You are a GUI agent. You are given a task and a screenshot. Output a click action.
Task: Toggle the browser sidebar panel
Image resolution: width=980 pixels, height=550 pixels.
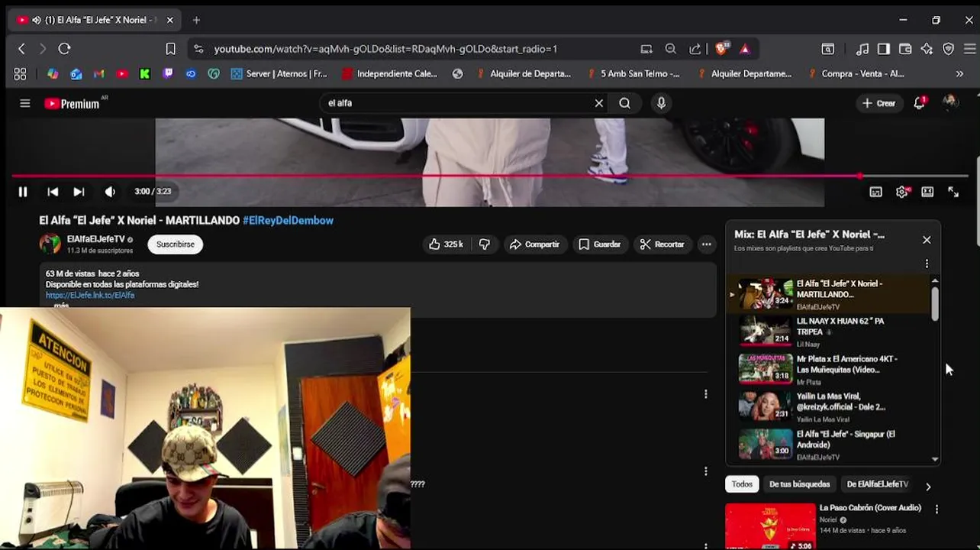(884, 49)
